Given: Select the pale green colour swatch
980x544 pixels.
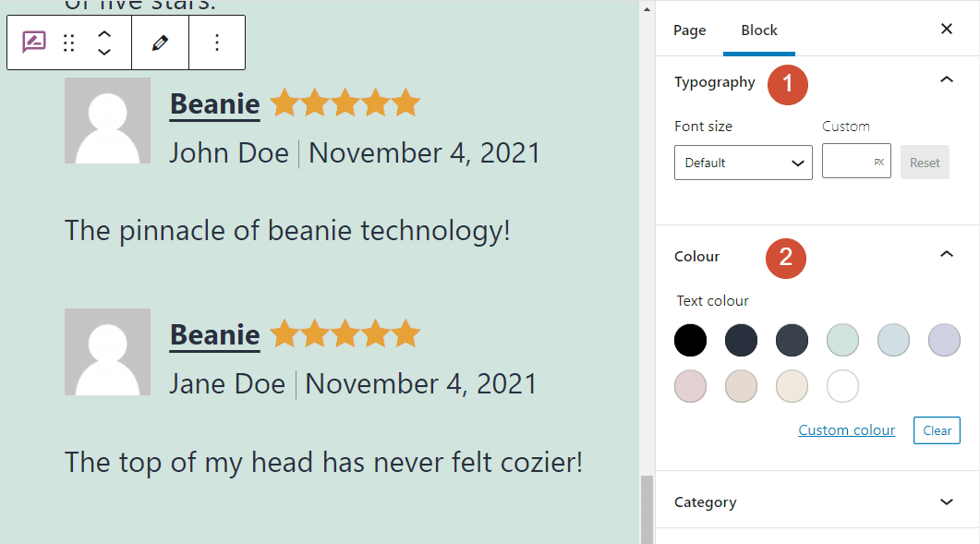Looking at the screenshot, I should 842,340.
